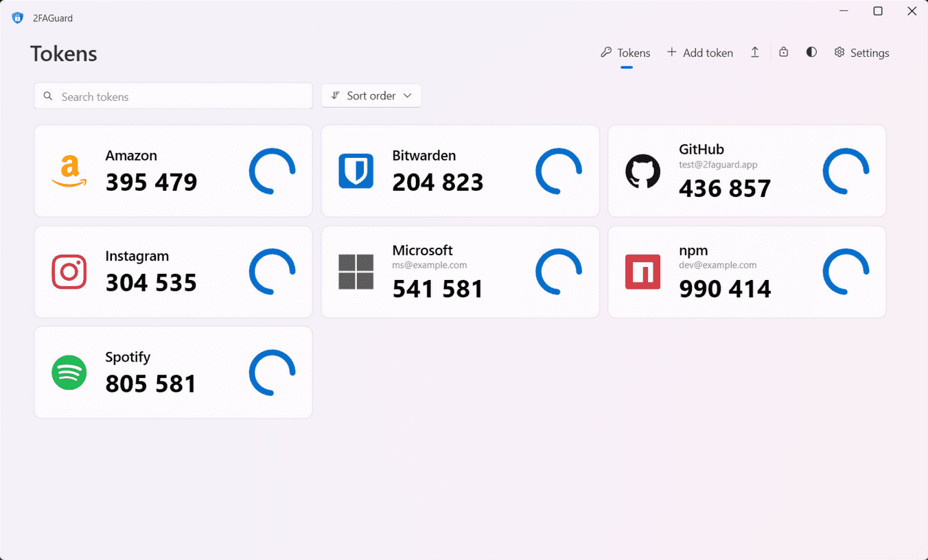Minimize the 2FAGuard window
The image size is (928, 560).
(844, 11)
